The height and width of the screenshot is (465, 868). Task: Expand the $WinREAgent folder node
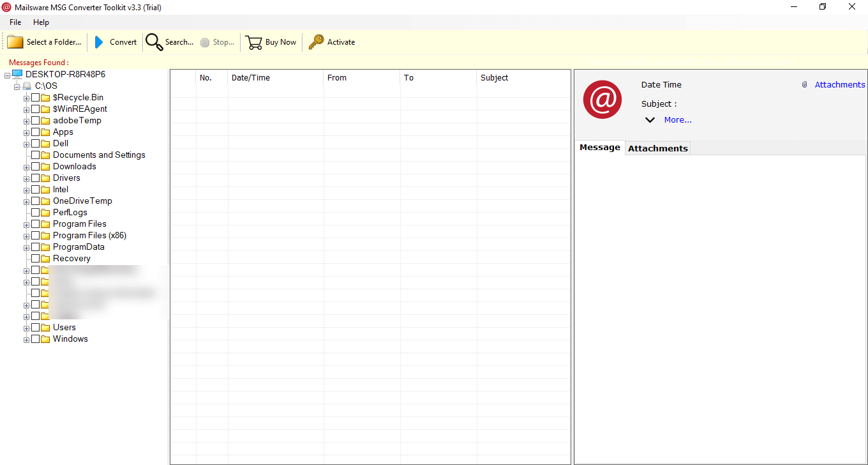[x=27, y=110]
